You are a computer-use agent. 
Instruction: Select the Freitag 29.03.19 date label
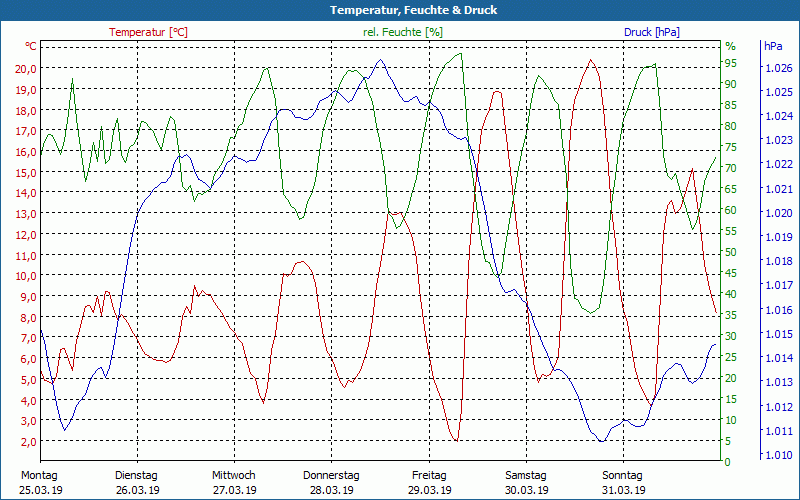[429, 482]
